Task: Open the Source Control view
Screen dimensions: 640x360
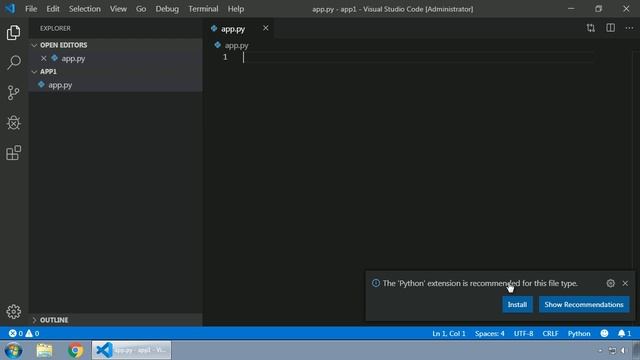Action: tap(13, 93)
